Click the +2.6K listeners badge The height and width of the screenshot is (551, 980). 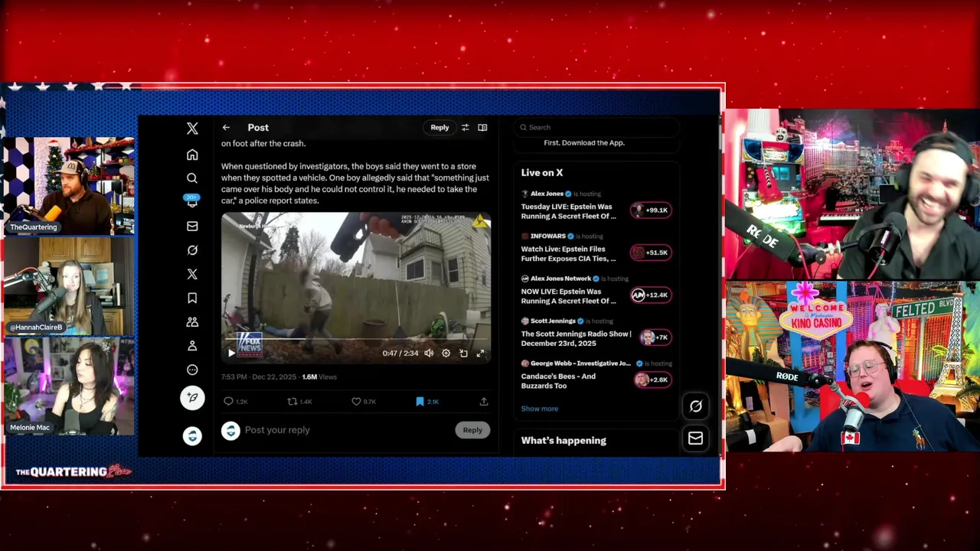tap(652, 380)
